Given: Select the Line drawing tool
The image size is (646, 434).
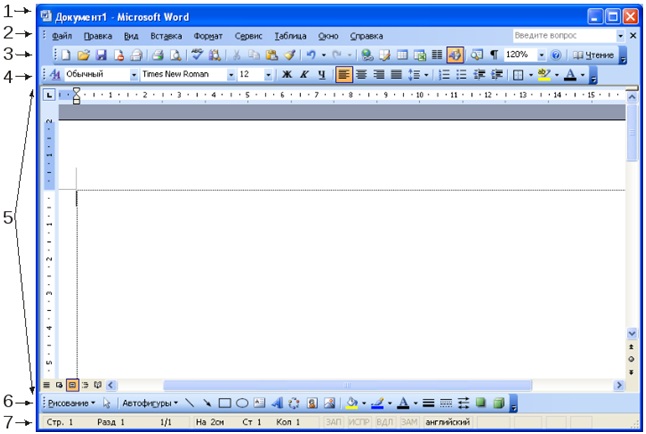Looking at the screenshot, I should pos(190,403).
